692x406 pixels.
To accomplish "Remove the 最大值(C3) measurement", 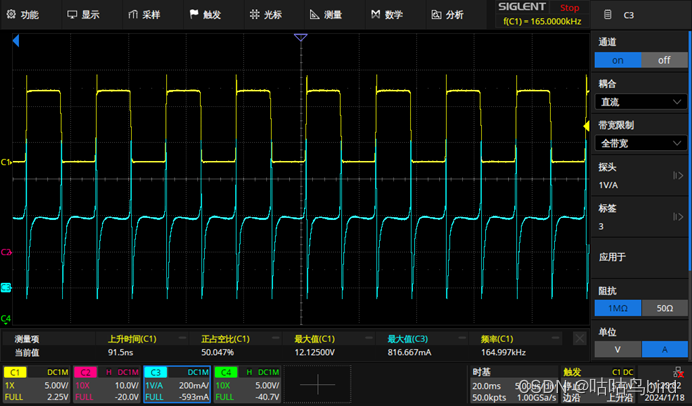I will pos(462,338).
